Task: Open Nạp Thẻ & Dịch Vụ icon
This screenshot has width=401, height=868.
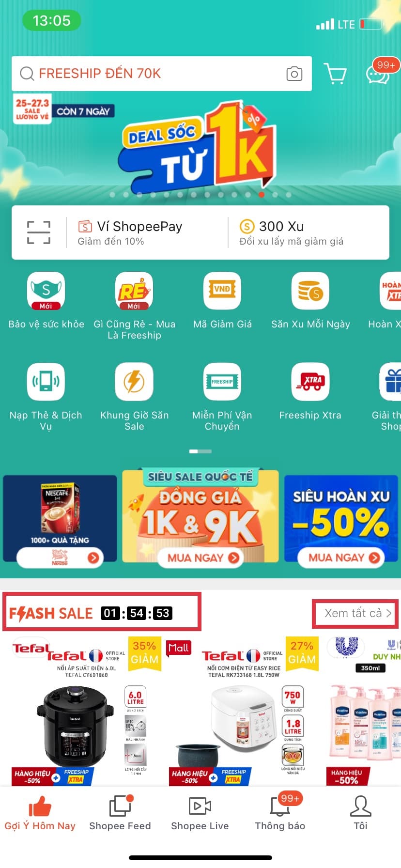Action: pyautogui.click(x=46, y=382)
